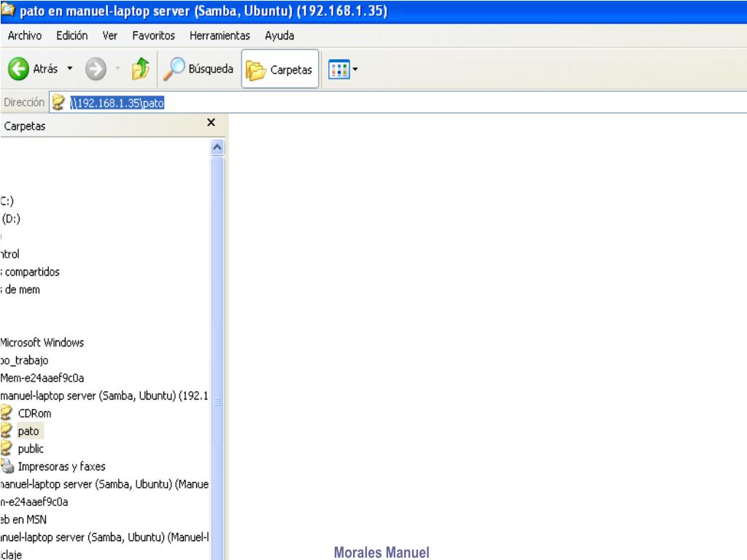Screen dimensions: 747x560
Task: Select the 'trabajo' workgroup entry
Action: tap(24, 360)
